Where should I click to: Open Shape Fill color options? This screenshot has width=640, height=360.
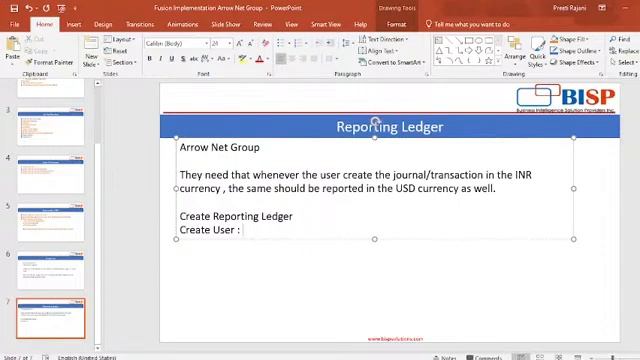pyautogui.click(x=569, y=39)
